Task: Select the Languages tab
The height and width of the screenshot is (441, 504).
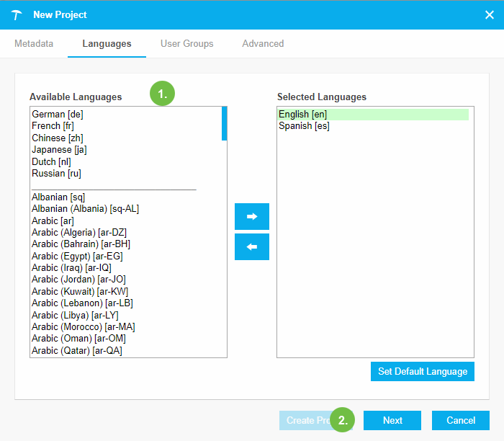Action: click(107, 44)
